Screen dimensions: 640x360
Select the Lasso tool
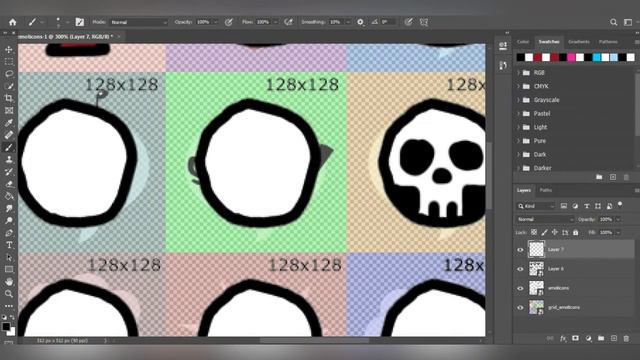pyautogui.click(x=9, y=74)
